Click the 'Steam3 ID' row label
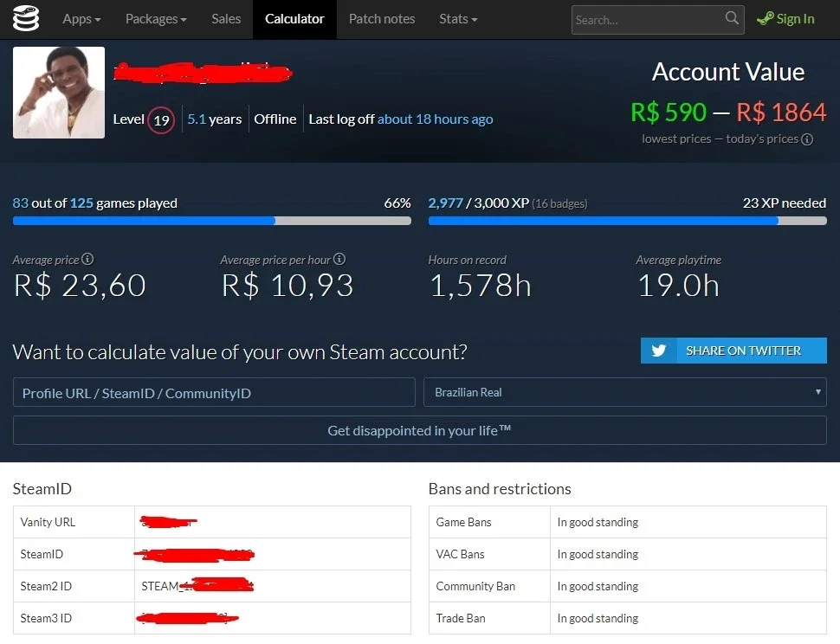 (x=46, y=618)
